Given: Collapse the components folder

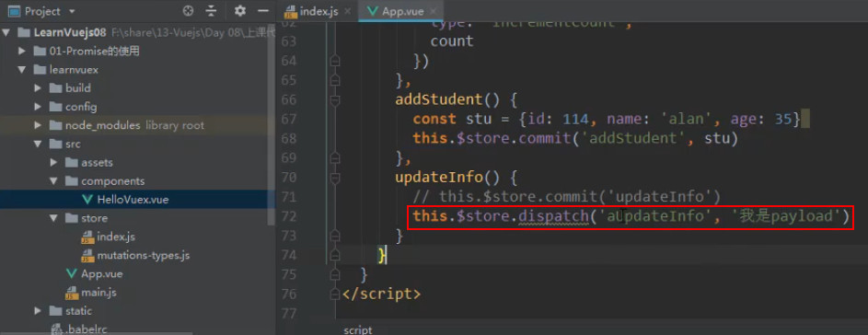Looking at the screenshot, I should 53,181.
